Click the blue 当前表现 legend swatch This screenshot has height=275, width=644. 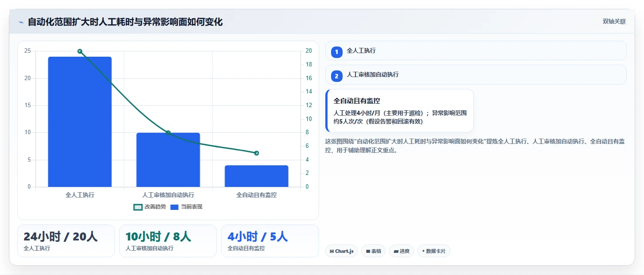click(x=175, y=207)
